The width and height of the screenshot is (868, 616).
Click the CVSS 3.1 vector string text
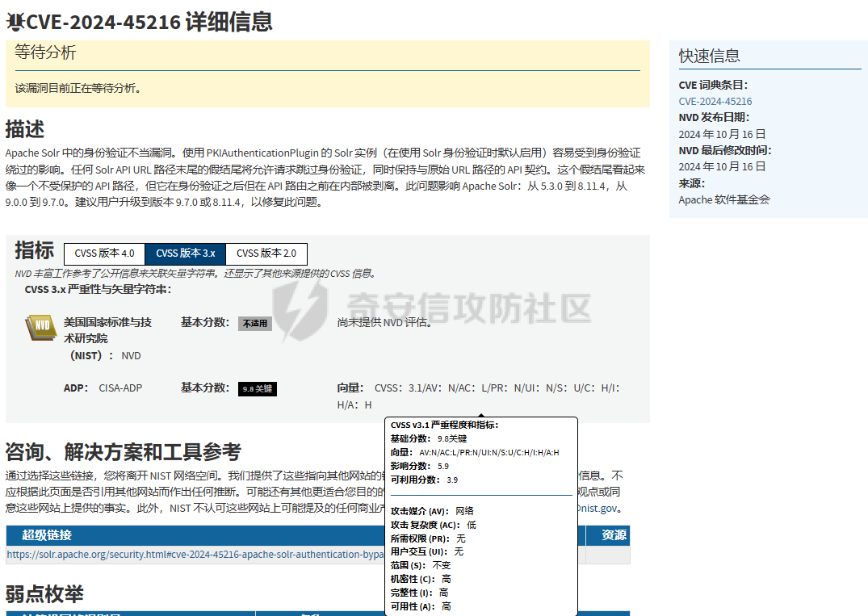click(x=478, y=396)
